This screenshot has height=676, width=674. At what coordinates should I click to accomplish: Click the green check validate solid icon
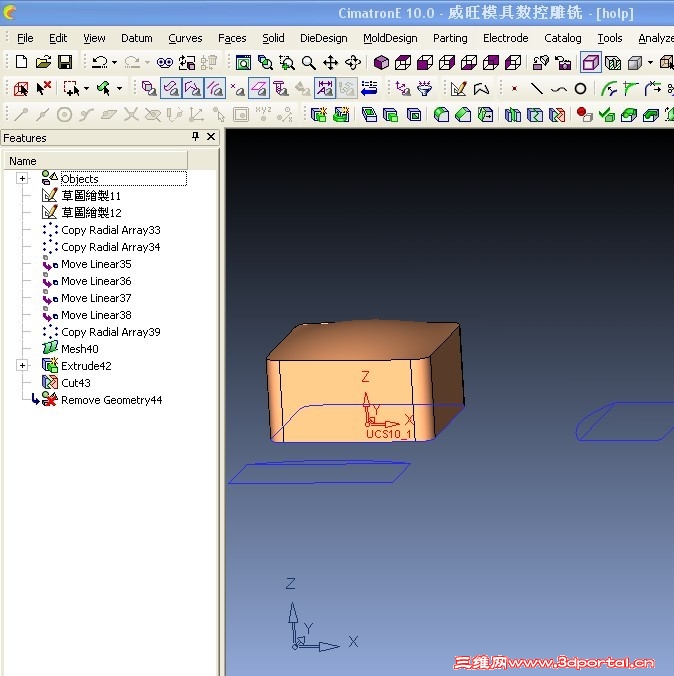point(607,115)
